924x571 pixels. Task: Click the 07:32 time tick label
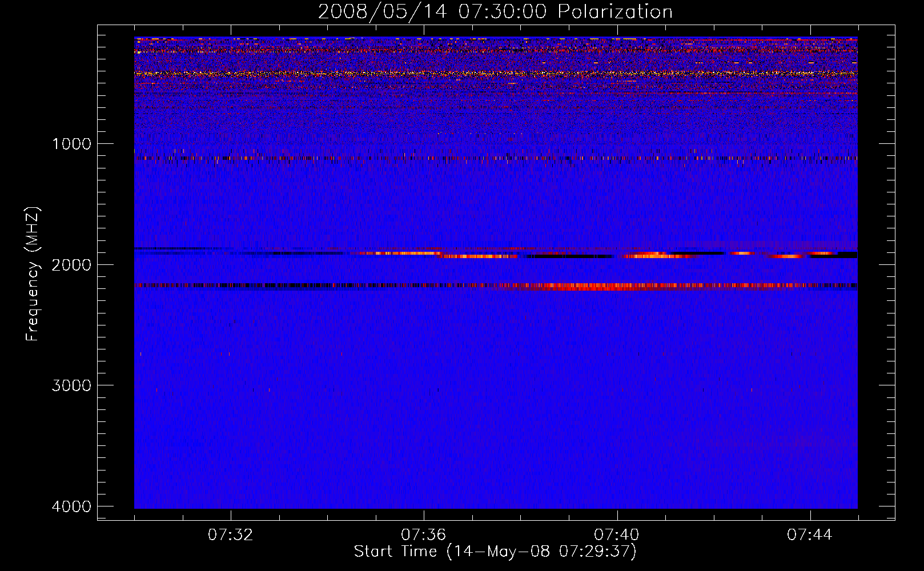coord(231,534)
